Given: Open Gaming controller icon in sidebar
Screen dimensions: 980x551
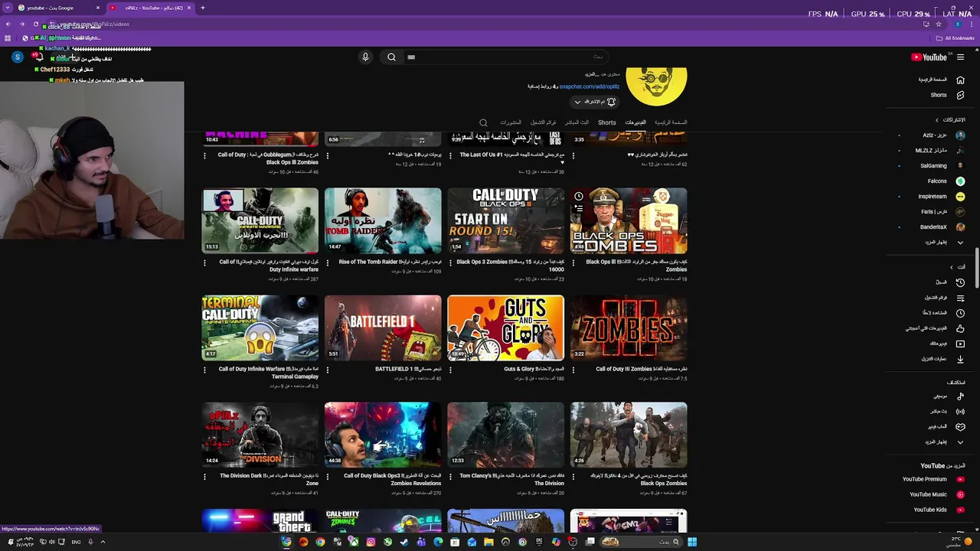Looking at the screenshot, I should click(960, 427).
